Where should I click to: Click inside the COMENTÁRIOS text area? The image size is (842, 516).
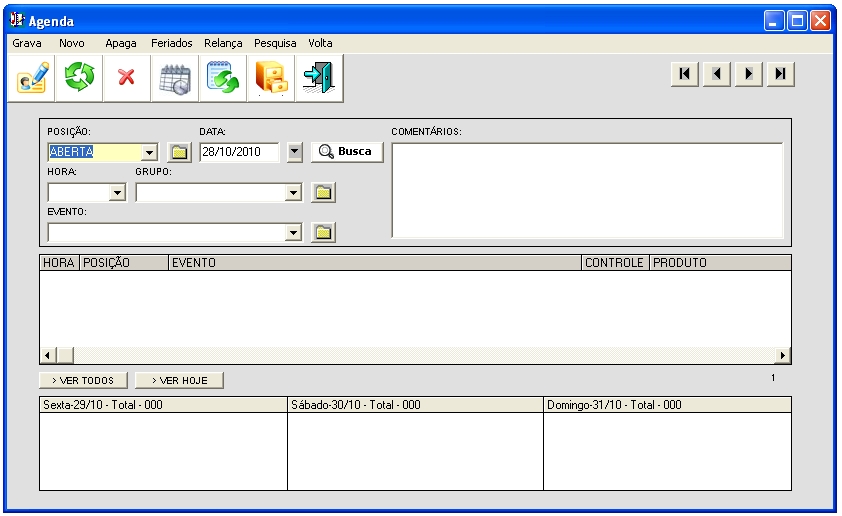tap(586, 190)
